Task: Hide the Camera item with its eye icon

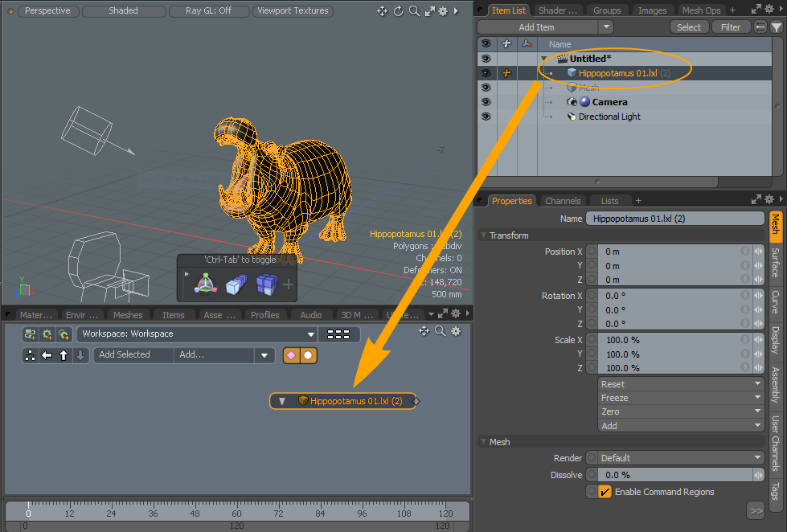Action: [486, 102]
